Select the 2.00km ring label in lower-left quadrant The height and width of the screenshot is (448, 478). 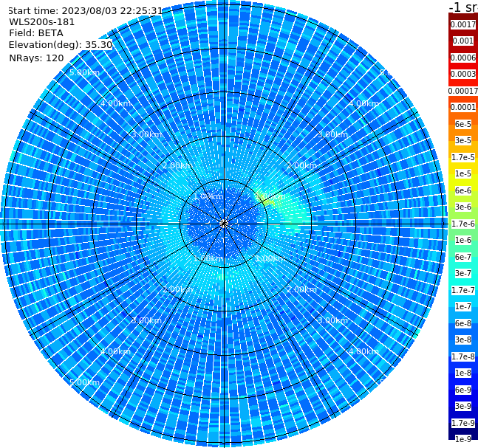[177, 289]
